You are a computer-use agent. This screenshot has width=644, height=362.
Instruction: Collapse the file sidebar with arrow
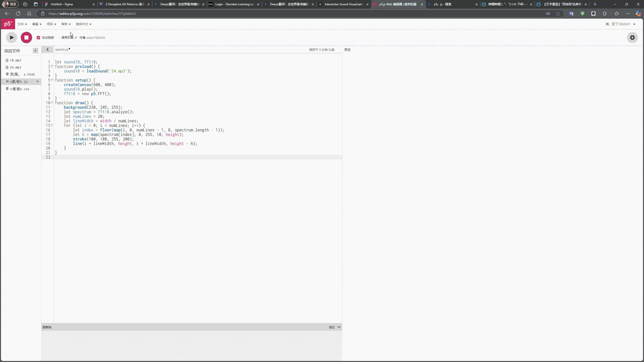[48, 49]
